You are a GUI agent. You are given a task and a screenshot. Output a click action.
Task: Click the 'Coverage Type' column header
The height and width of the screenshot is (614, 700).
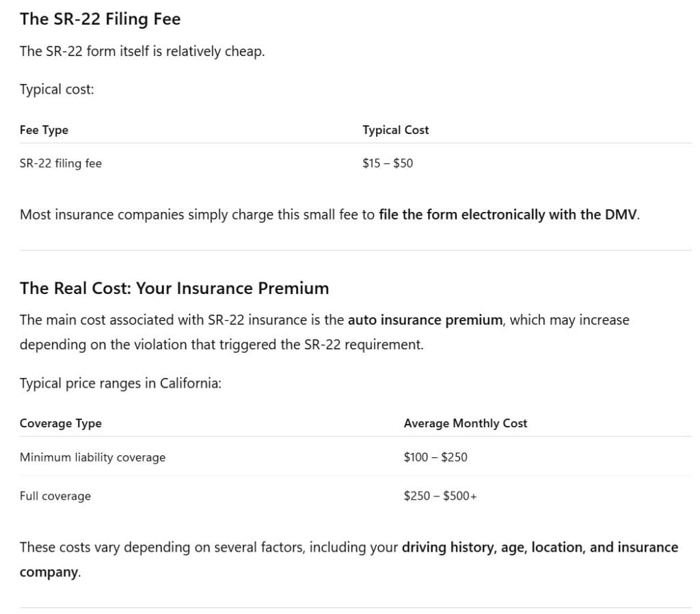click(x=61, y=423)
